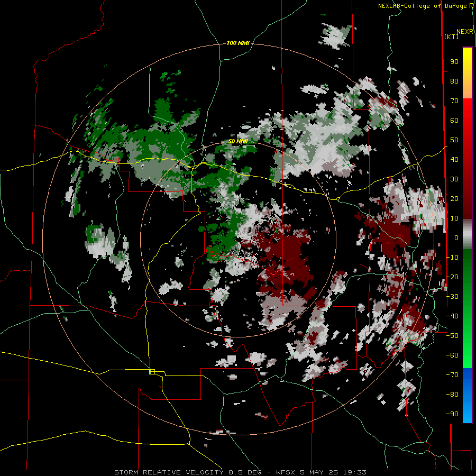
Task: Pick the gray zero-velocity segment of color bar
Action: (x=467, y=234)
